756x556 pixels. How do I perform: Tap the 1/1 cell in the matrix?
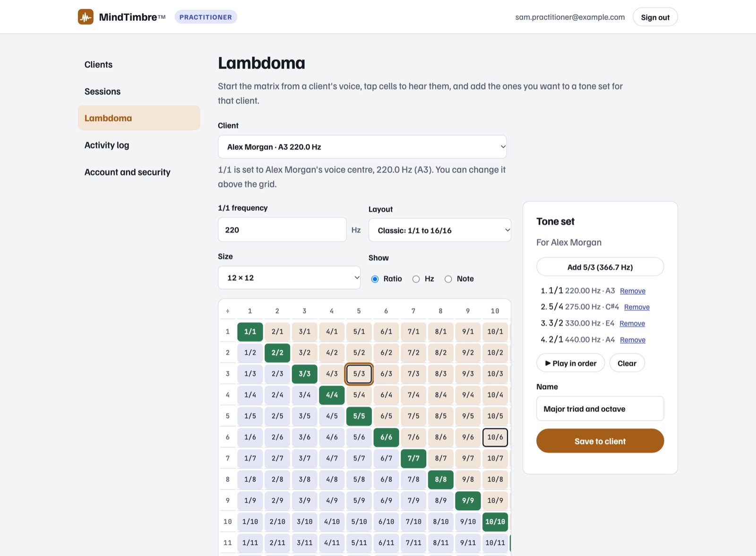(250, 331)
